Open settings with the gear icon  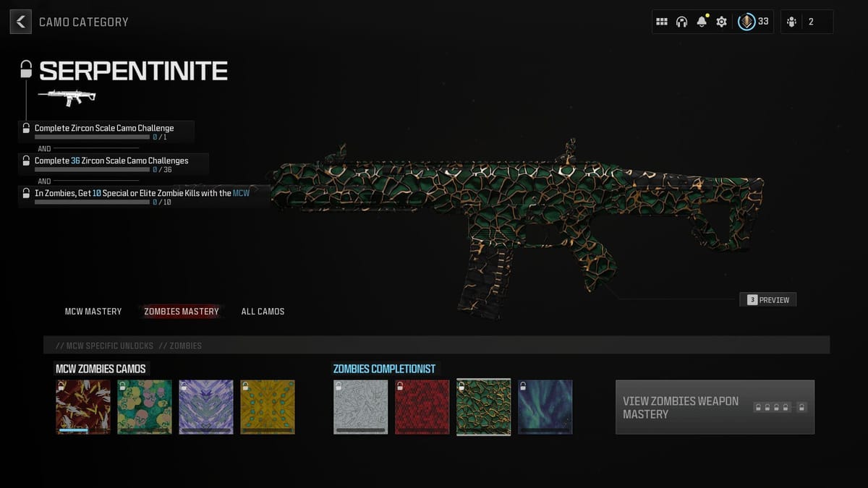(720, 22)
